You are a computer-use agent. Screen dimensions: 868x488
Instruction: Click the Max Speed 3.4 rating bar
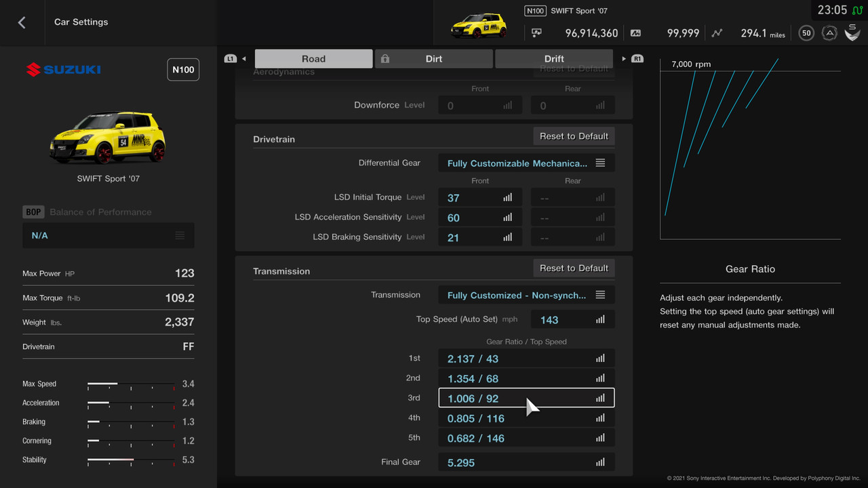131,384
